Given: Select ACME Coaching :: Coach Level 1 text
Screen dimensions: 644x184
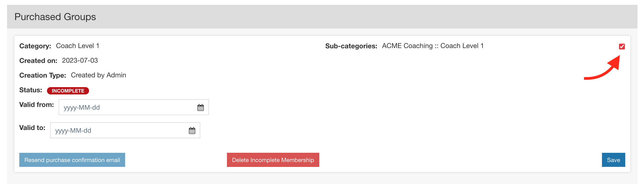Looking at the screenshot, I should (433, 46).
